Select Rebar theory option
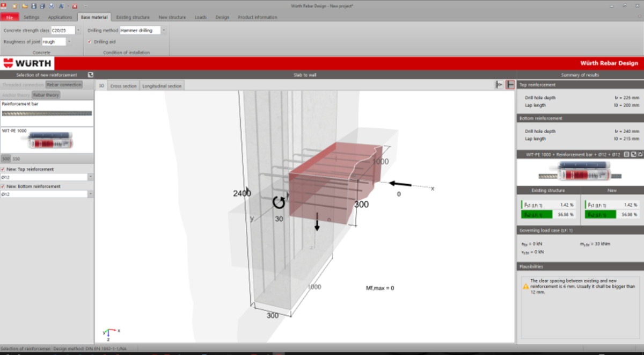This screenshot has width=644, height=355. coord(46,95)
